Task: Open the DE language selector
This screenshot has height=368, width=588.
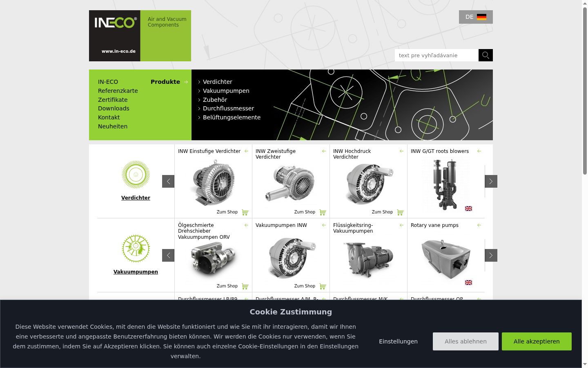Action: (x=476, y=17)
